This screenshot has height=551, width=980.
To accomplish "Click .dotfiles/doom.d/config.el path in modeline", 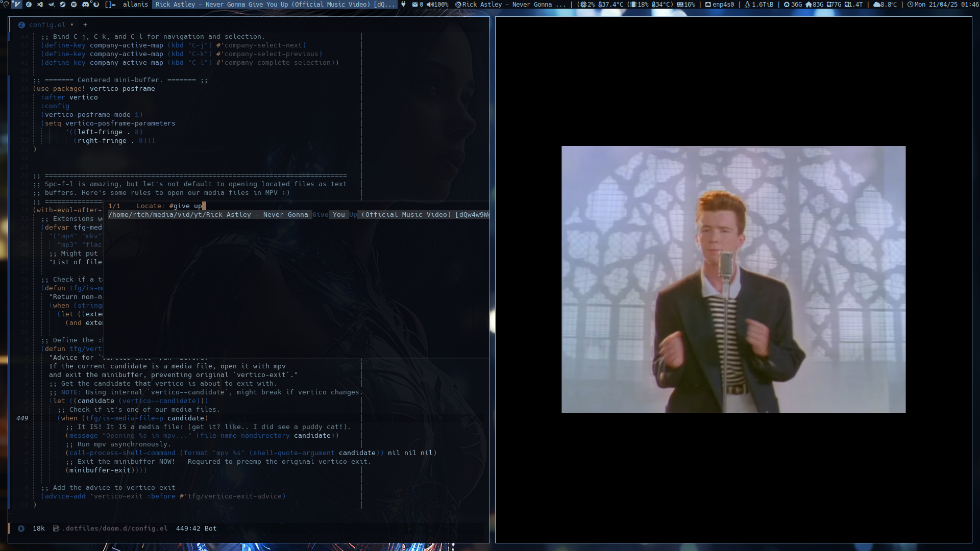I will 115,529.
